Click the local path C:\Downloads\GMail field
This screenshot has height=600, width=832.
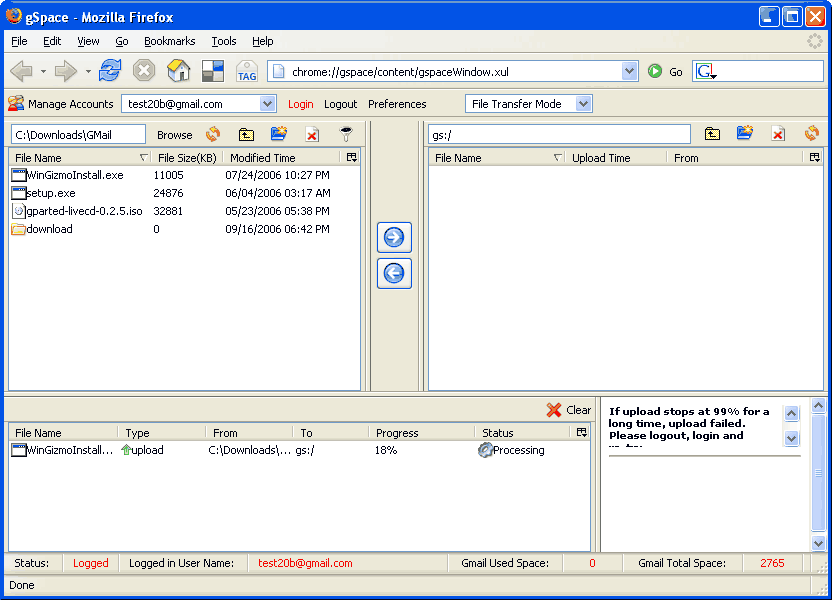(78, 135)
